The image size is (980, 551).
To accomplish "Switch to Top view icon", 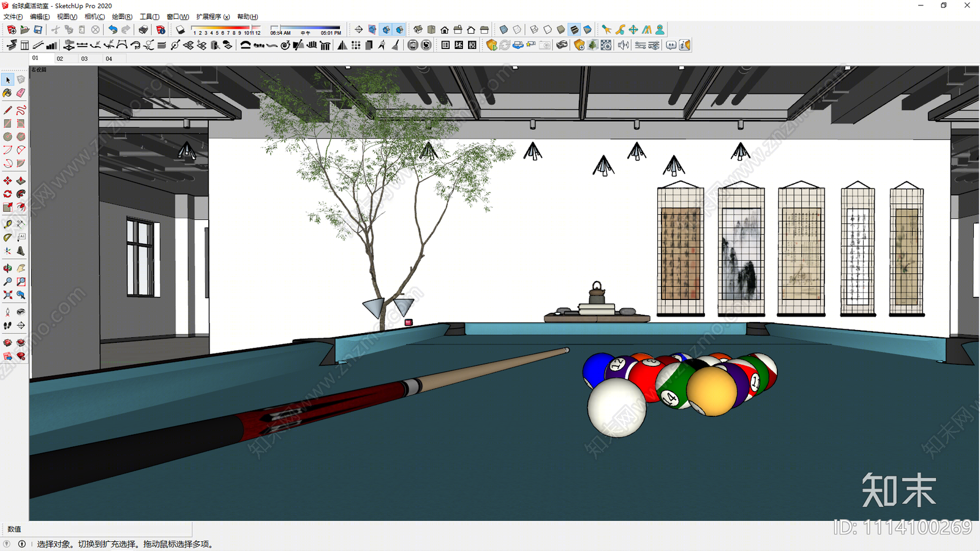I will coord(431,29).
